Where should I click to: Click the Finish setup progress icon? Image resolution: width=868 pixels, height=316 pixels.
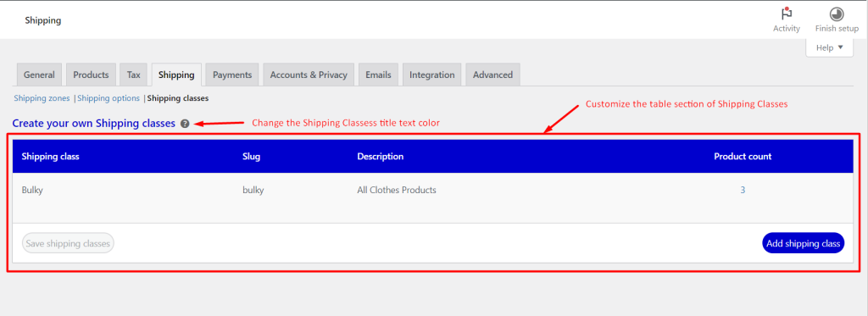pos(837,14)
